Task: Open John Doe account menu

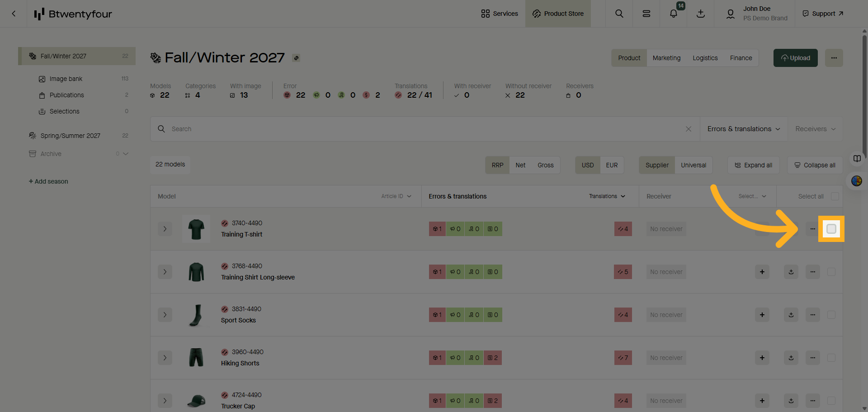Action: pos(756,14)
